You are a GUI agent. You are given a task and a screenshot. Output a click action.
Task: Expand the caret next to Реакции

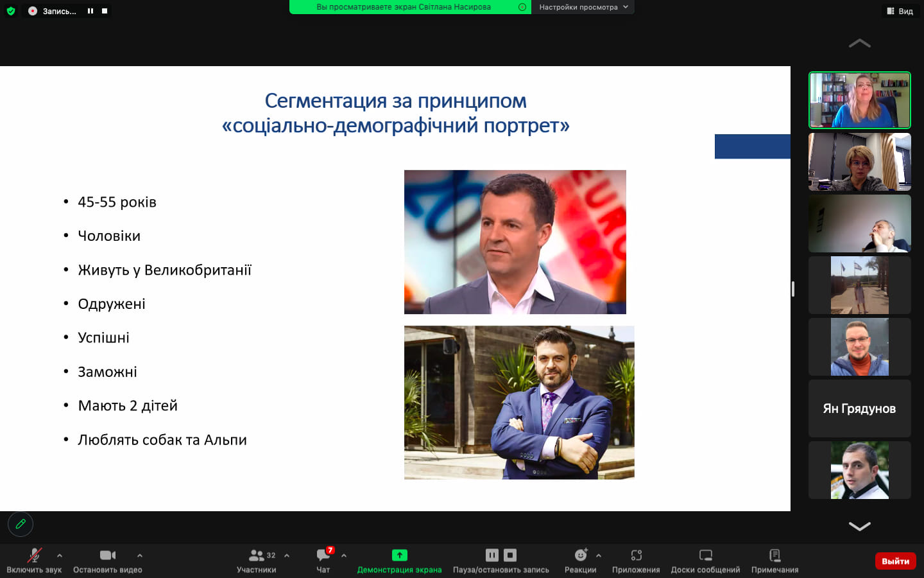599,556
